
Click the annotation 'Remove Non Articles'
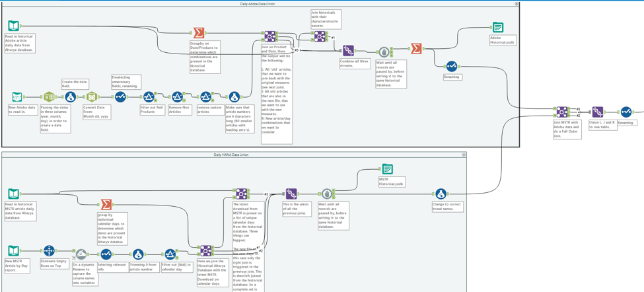pos(180,110)
